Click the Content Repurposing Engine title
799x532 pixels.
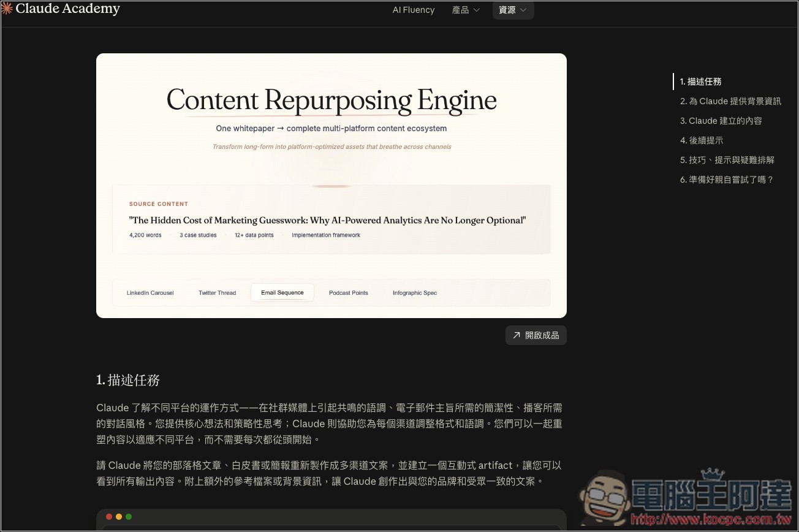click(331, 100)
